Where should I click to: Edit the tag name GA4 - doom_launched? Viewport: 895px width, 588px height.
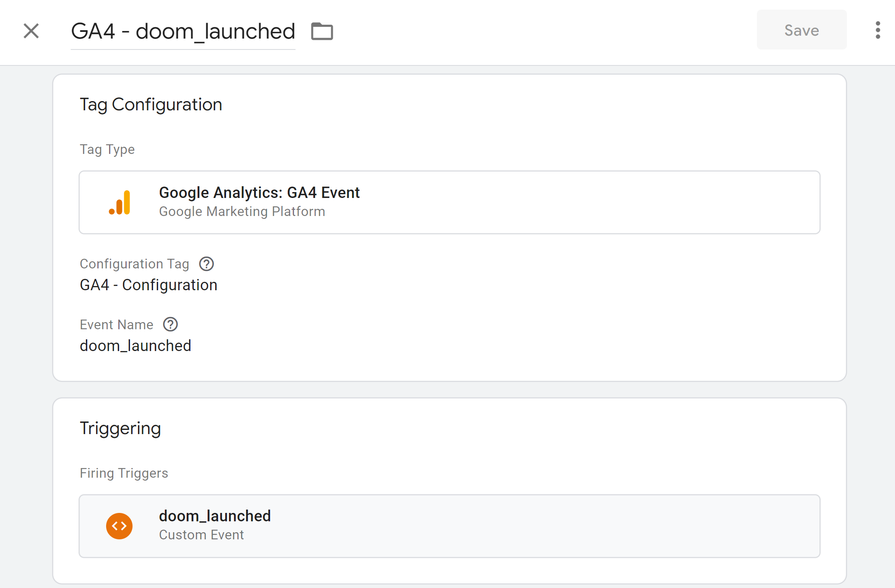click(183, 31)
